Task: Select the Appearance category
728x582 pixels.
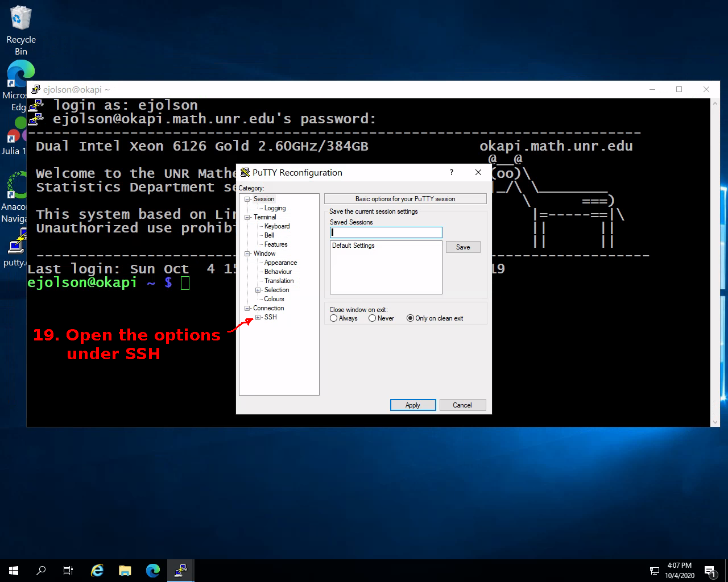Action: pos(280,263)
